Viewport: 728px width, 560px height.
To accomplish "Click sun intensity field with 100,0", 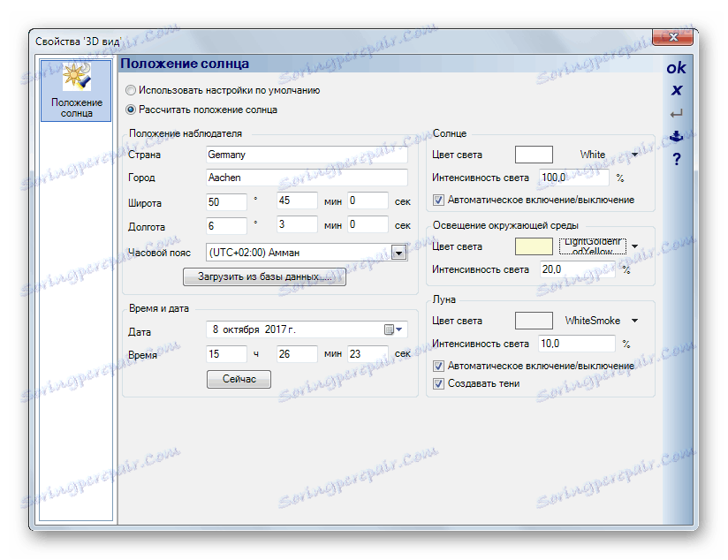I will coord(574,178).
